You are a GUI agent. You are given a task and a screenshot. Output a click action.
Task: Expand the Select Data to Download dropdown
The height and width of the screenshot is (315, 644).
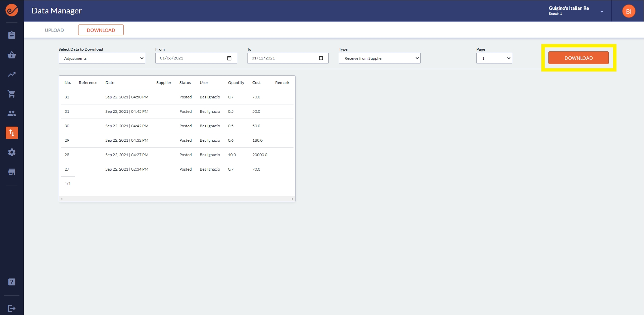coord(102,58)
